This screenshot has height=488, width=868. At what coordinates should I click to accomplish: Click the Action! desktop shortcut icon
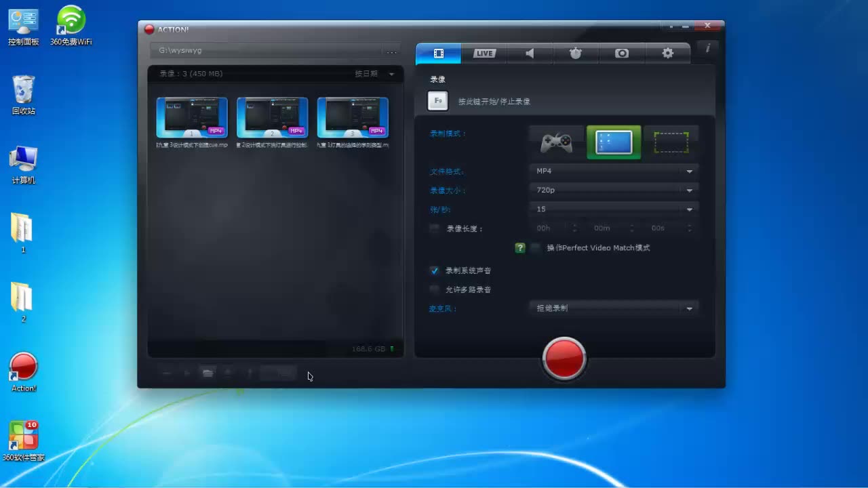pyautogui.click(x=24, y=372)
